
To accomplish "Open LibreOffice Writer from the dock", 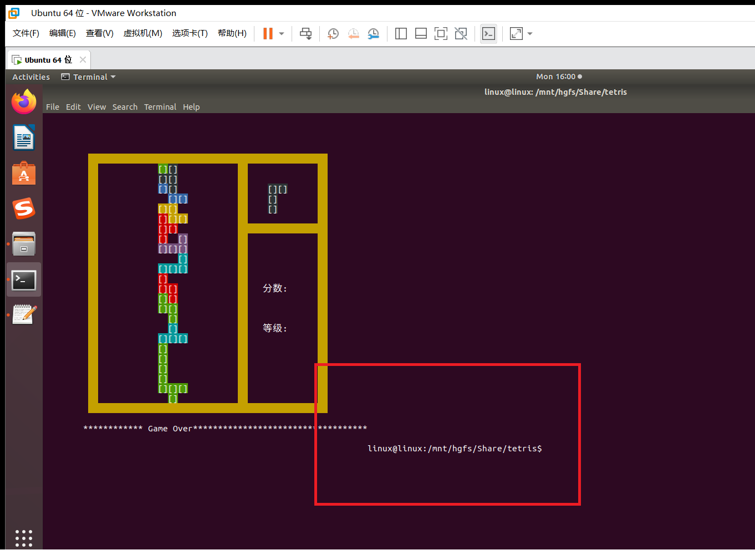I will pos(24,138).
